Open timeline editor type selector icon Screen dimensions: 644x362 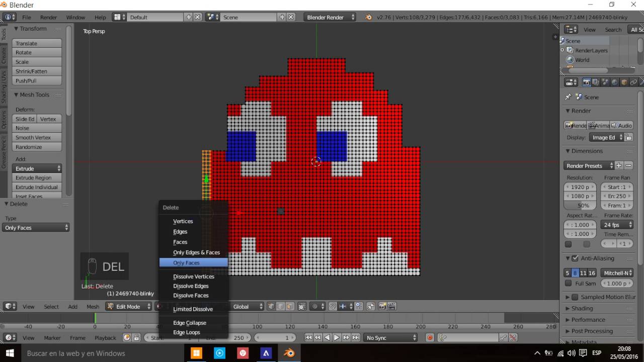[x=10, y=338]
